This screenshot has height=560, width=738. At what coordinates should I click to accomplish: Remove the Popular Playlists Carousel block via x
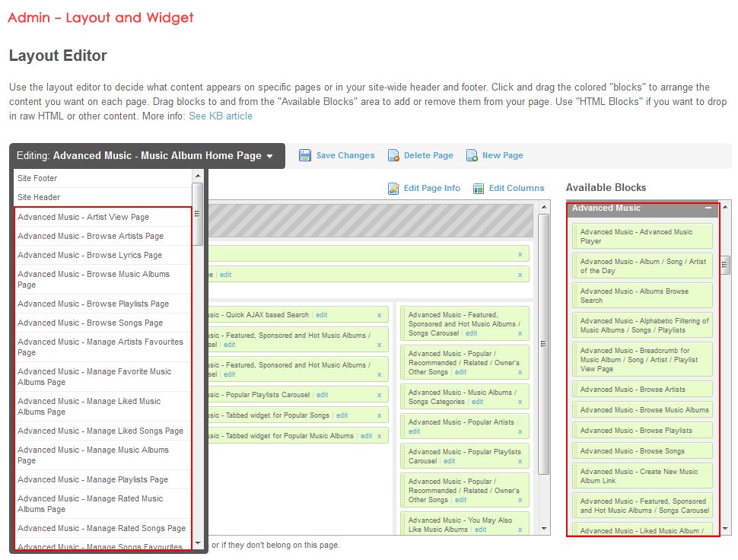tap(379, 395)
